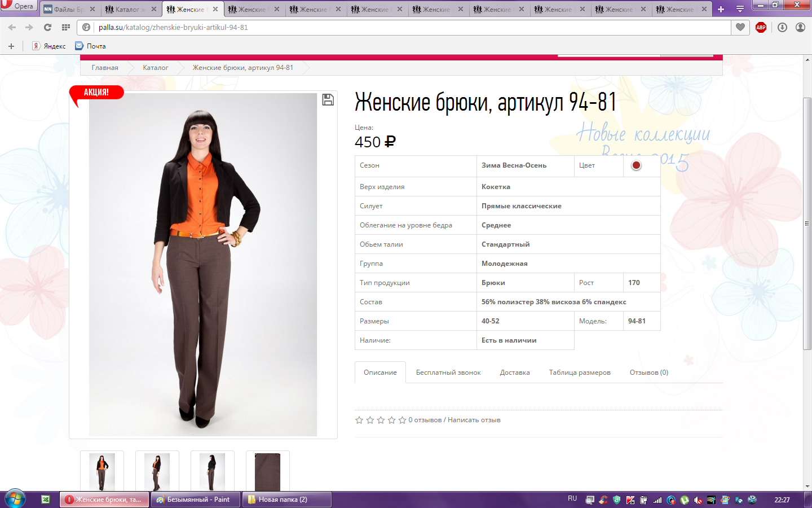Viewport: 812px width, 508px height.
Task: Switch to the Доставка tab
Action: click(514, 373)
